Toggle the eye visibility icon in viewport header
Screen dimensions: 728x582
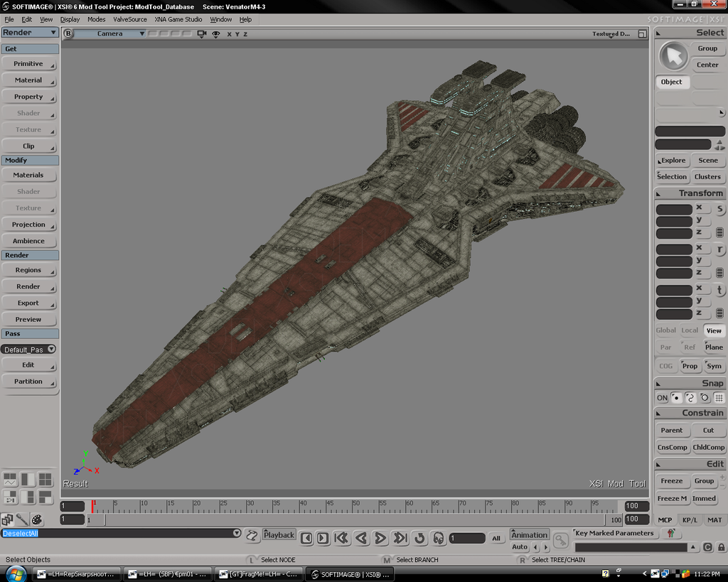coord(216,34)
